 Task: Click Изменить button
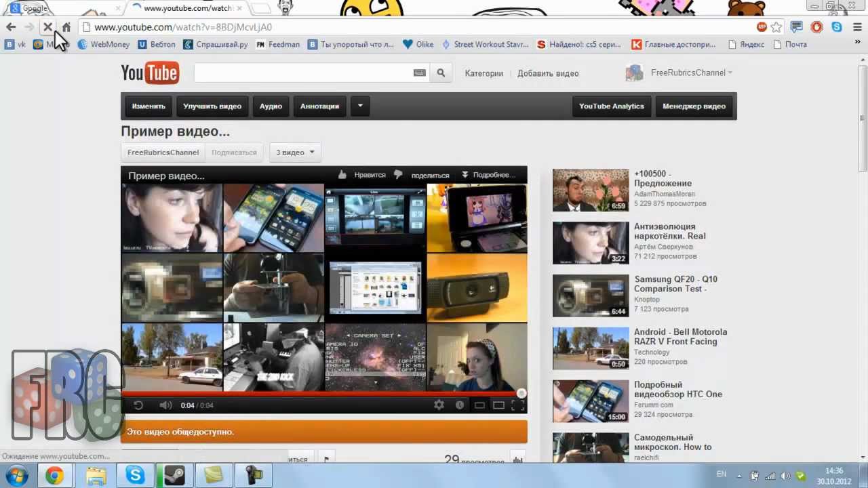149,106
